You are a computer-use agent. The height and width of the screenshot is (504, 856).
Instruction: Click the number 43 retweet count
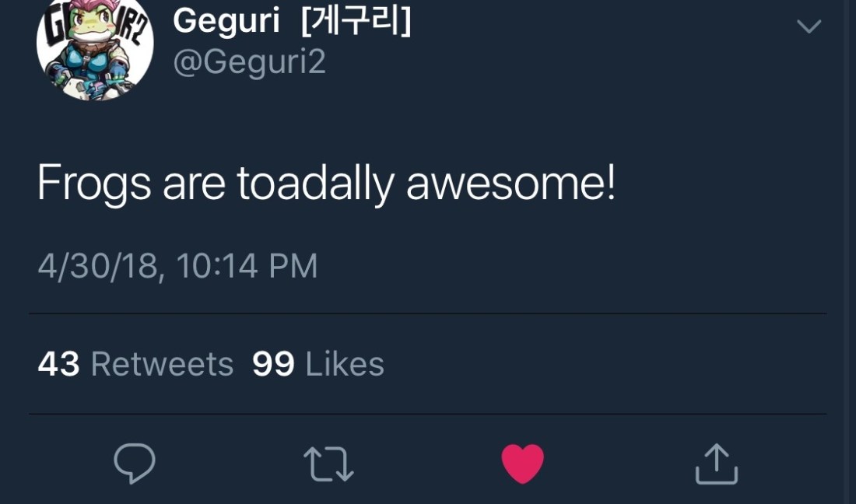(x=58, y=364)
